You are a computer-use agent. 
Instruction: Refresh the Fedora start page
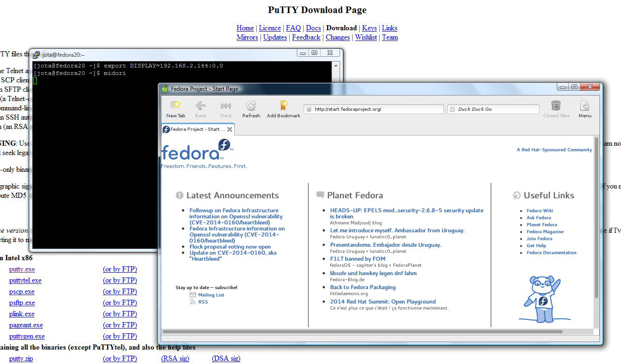[251, 109]
